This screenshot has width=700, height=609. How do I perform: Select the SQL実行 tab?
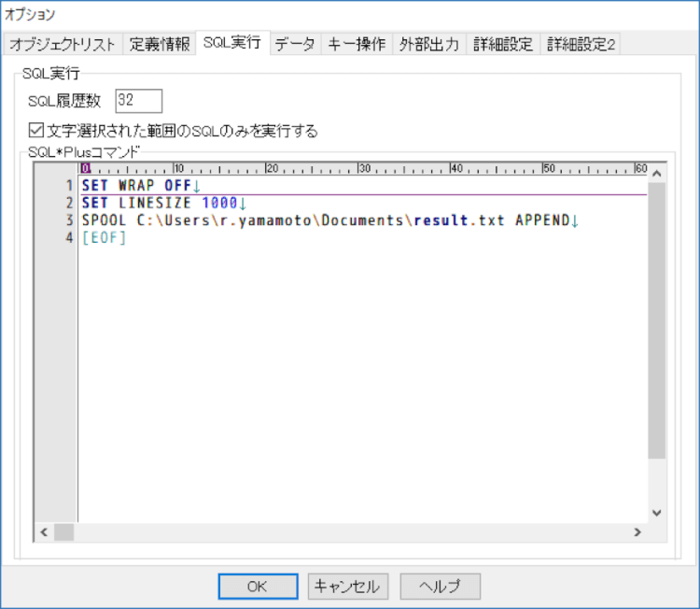tap(232, 43)
